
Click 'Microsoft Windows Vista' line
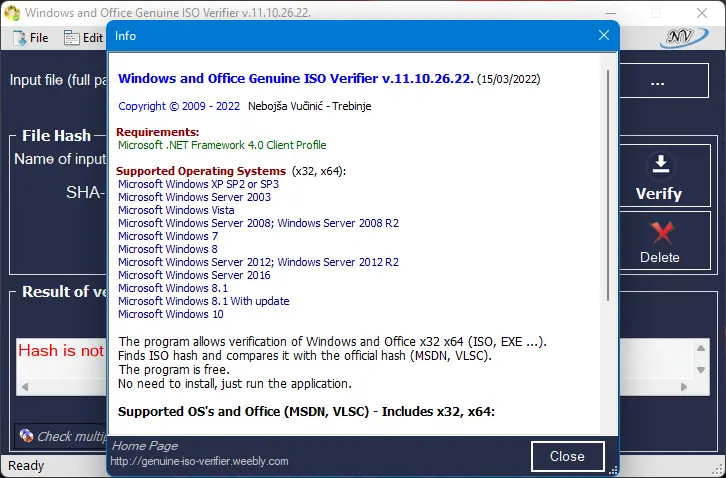coord(176,210)
